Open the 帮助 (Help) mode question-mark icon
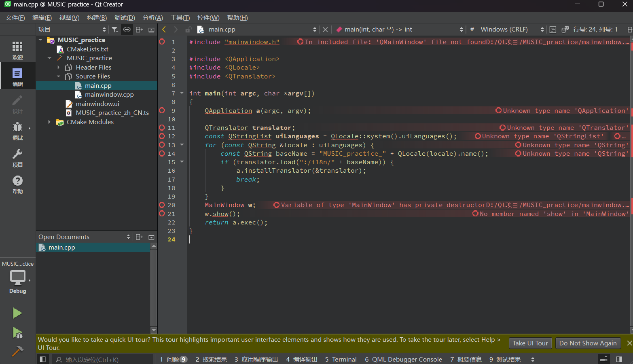633x364 pixels. [x=17, y=184]
